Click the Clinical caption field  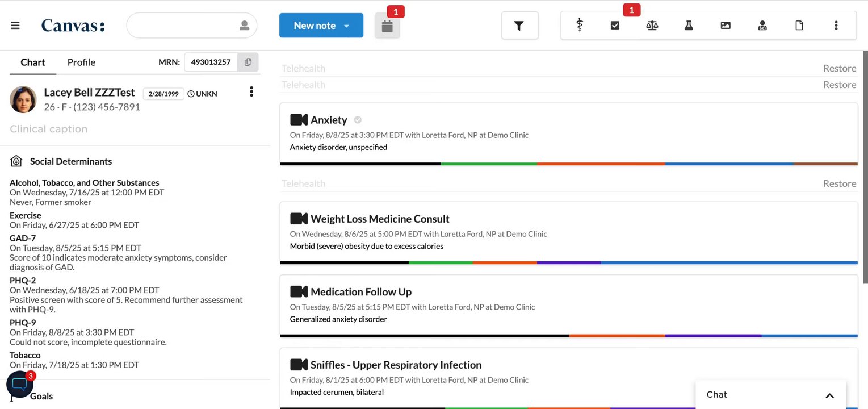tap(49, 129)
